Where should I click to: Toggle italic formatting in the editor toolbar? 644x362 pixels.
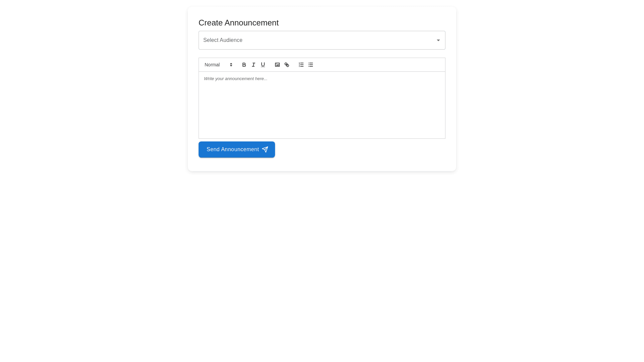point(253,65)
